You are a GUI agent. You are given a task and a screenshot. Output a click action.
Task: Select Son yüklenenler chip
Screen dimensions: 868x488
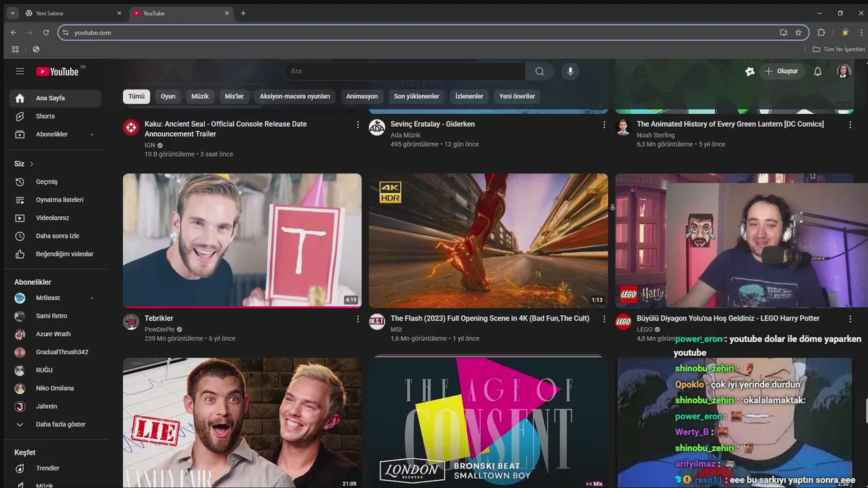click(417, 96)
